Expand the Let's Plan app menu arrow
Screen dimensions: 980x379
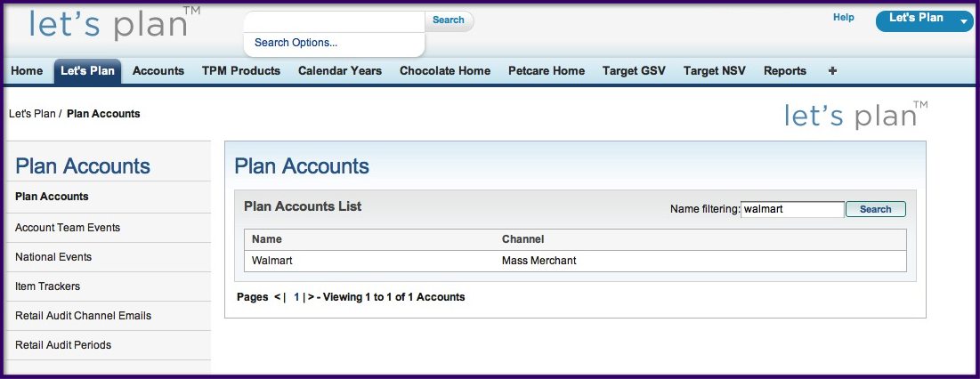pyautogui.click(x=963, y=22)
